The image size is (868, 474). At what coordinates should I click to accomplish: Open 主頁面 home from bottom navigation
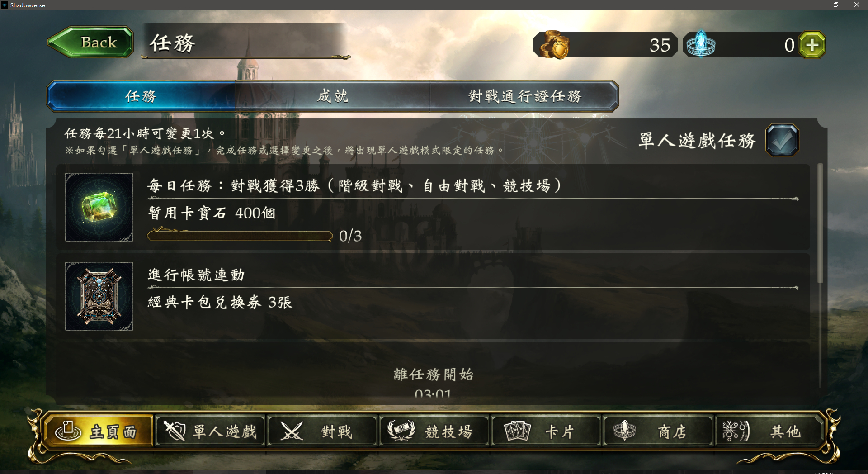click(x=98, y=431)
